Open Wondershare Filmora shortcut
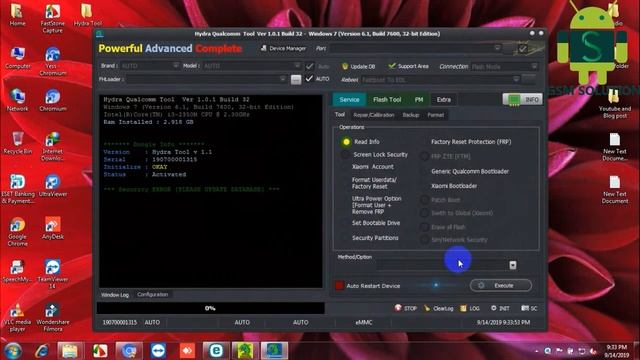This screenshot has height=360, width=640. [x=52, y=317]
